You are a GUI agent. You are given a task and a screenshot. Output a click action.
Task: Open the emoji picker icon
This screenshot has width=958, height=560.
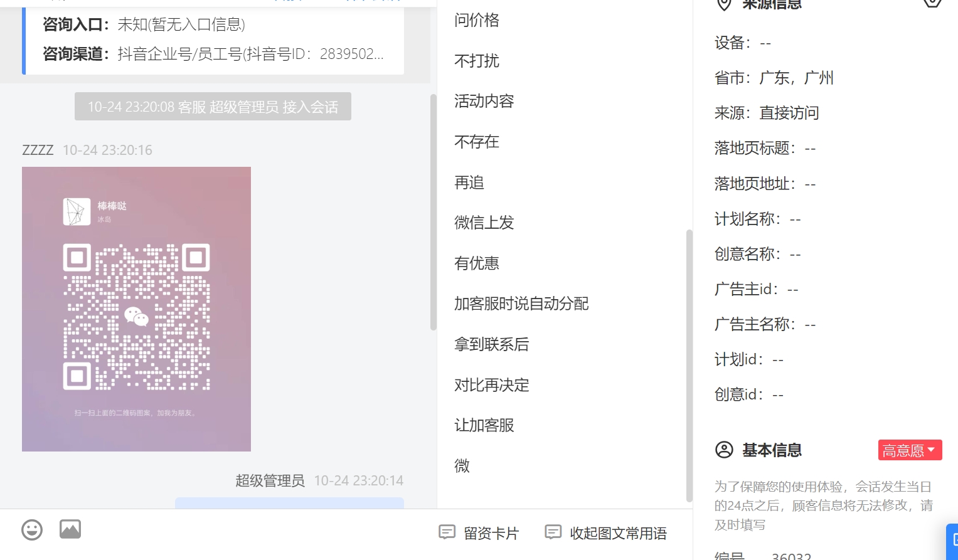click(x=32, y=530)
